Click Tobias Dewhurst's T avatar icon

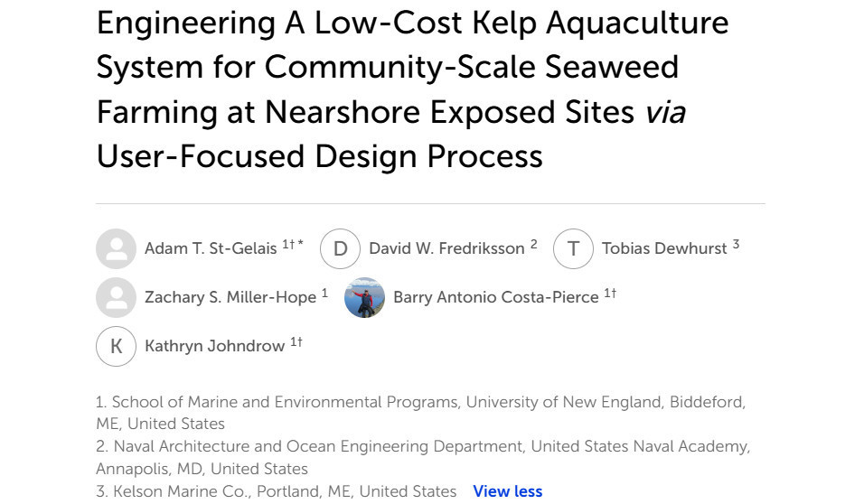click(x=573, y=249)
